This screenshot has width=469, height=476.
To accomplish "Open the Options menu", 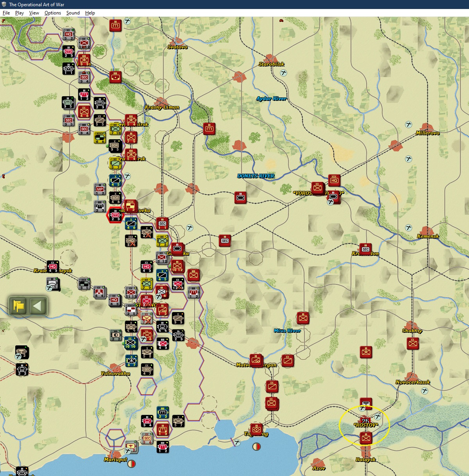I will (53, 13).
